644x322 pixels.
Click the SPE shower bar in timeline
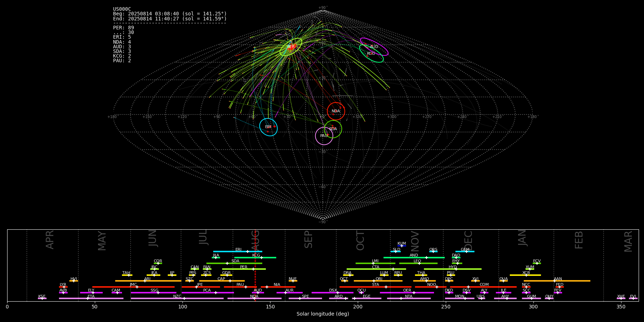pos(305,298)
